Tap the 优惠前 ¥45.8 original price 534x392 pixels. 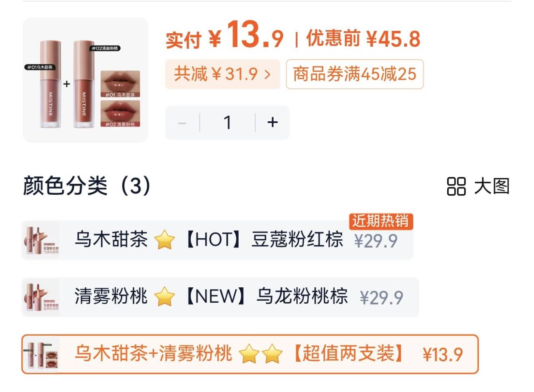(x=363, y=39)
